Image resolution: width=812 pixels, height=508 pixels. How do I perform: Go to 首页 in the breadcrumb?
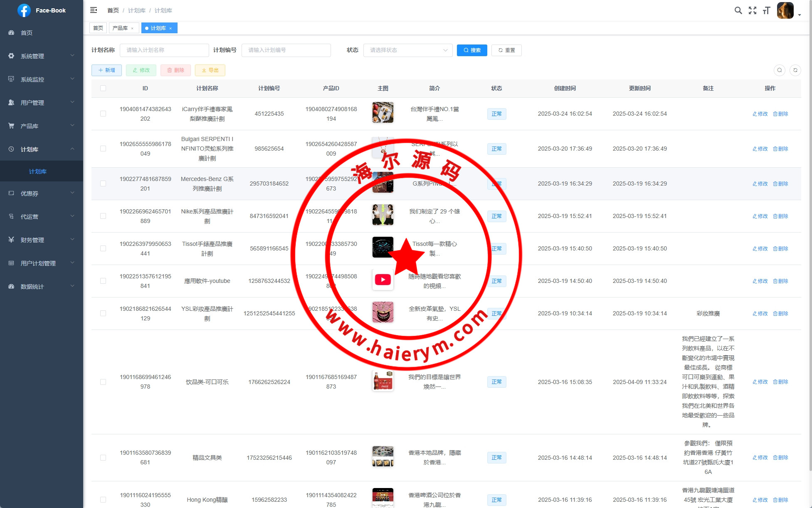[x=113, y=10]
